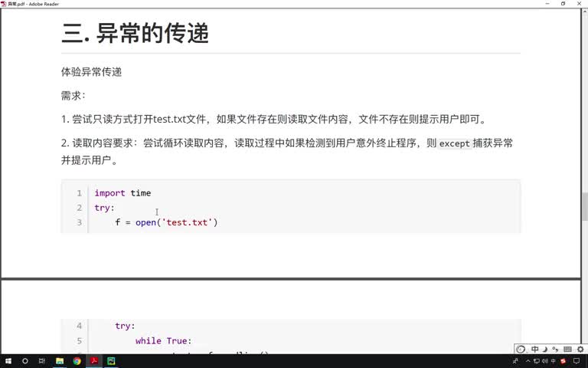
Task: Open Cortana search circle on taskbar
Action: click(25, 361)
